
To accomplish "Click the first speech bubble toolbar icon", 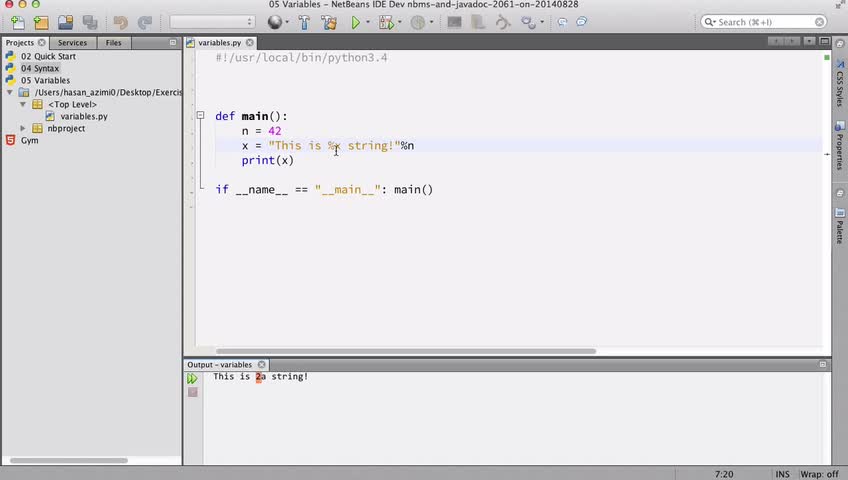I will click(562, 22).
